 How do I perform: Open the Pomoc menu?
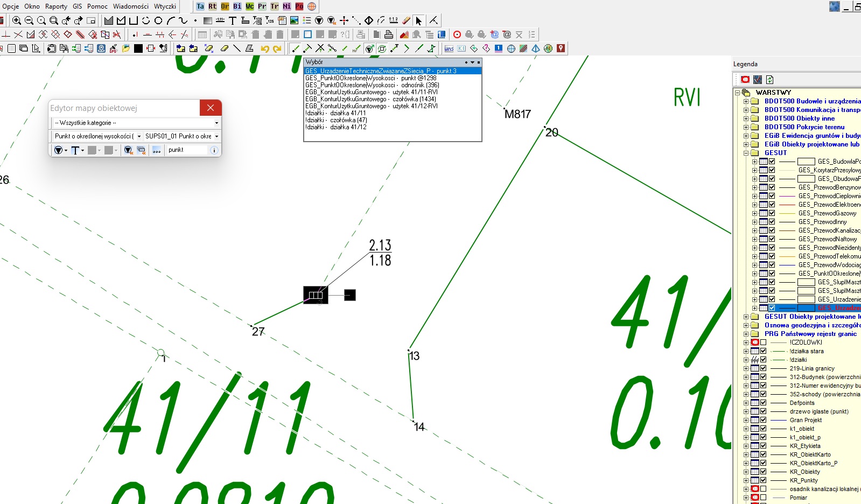click(97, 6)
